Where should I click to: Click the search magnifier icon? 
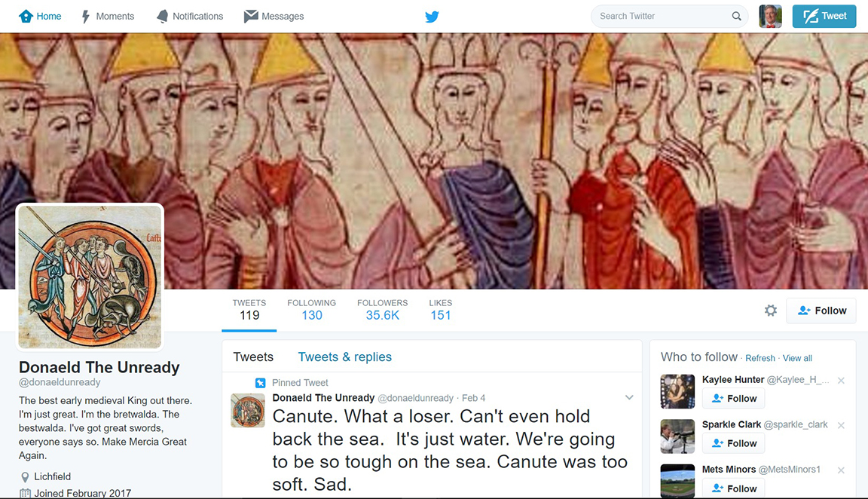coord(736,16)
